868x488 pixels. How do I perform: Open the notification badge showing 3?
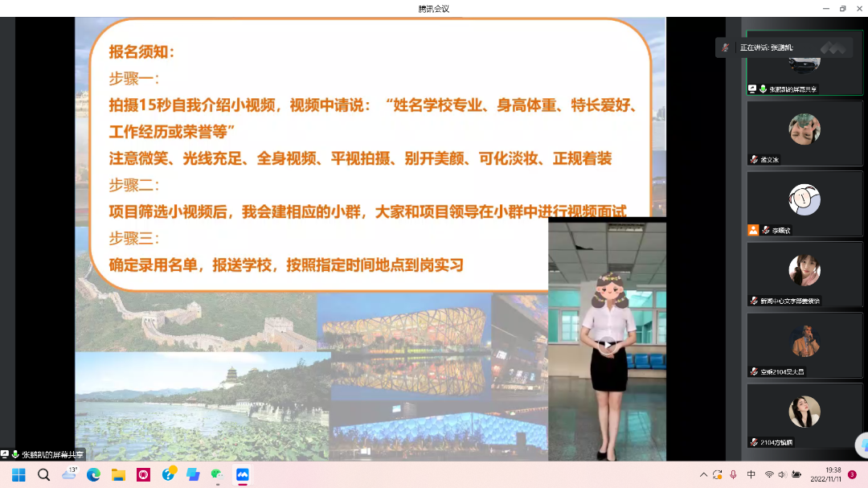(853, 475)
